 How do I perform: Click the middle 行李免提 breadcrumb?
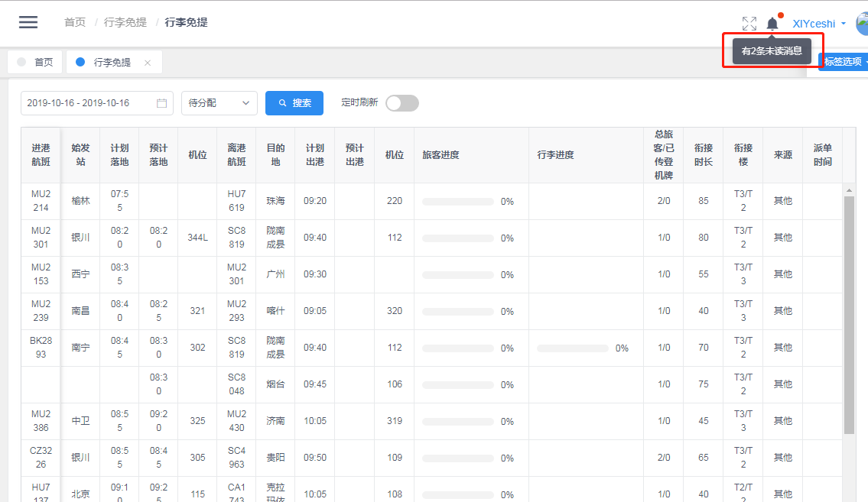tap(125, 22)
